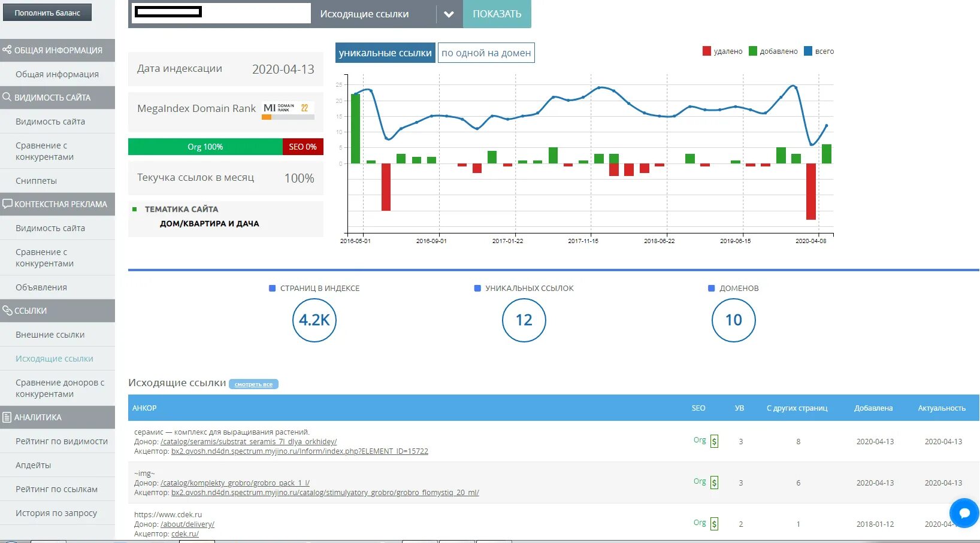Viewport: 980px width, 543px height.
Task: Click the Видимость сайта under КОНТЕКСТНАЯ РЕКЛАМА
Action: (x=58, y=228)
